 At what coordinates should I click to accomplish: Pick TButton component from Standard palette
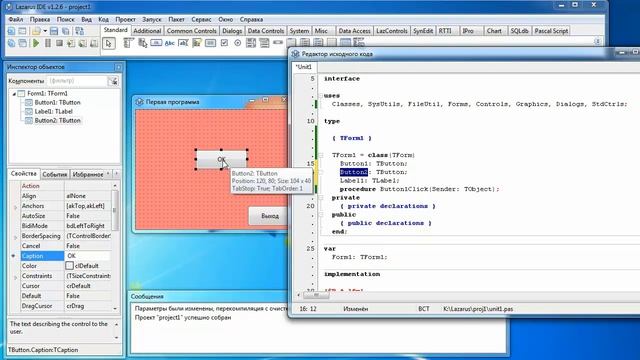pos(156,42)
